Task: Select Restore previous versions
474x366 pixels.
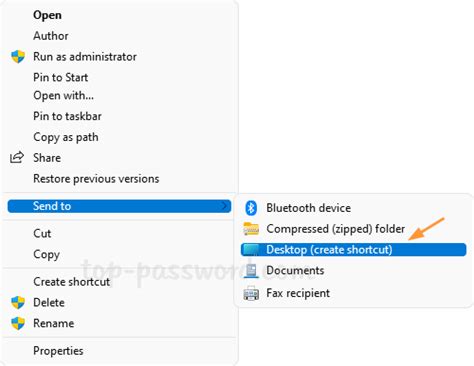Action: click(96, 179)
